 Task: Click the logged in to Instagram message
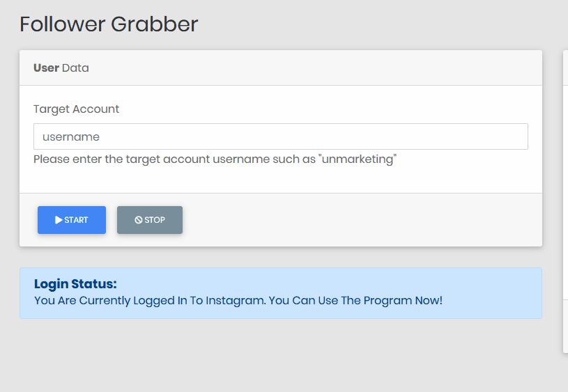[238, 300]
